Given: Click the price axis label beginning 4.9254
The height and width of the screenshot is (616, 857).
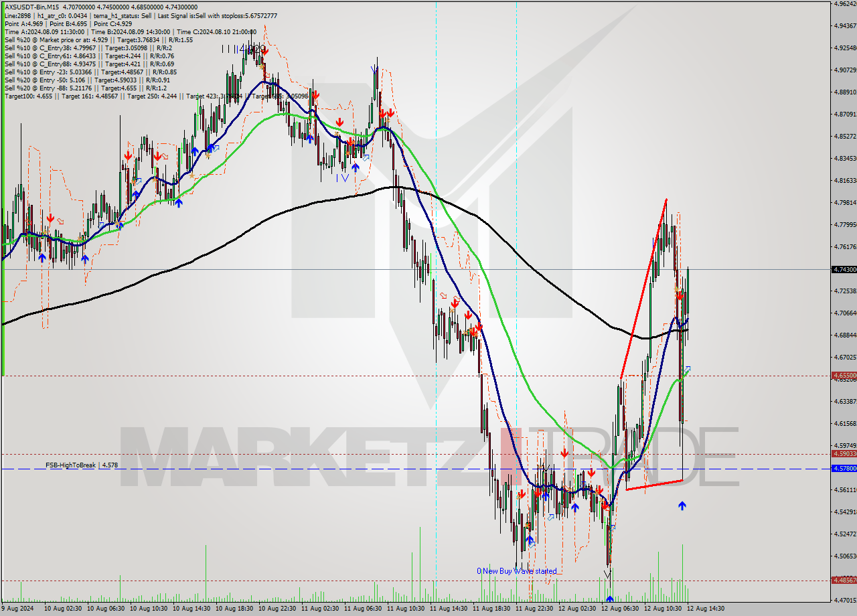Looking at the screenshot, I should tap(845, 48).
